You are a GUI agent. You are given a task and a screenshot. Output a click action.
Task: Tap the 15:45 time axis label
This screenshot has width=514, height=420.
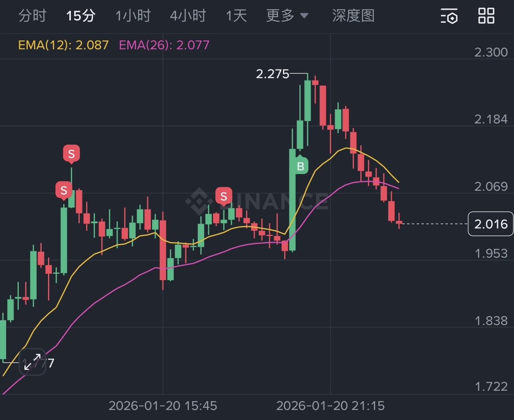point(163,405)
